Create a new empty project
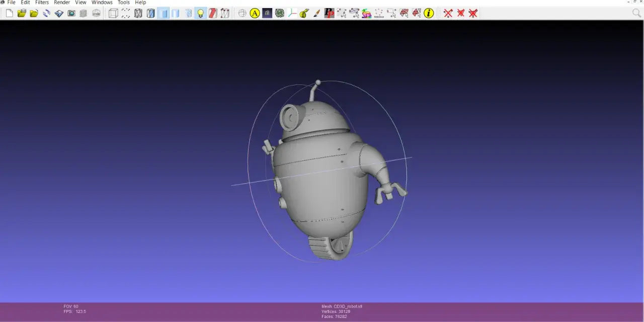This screenshot has height=322, width=644. pos(9,13)
